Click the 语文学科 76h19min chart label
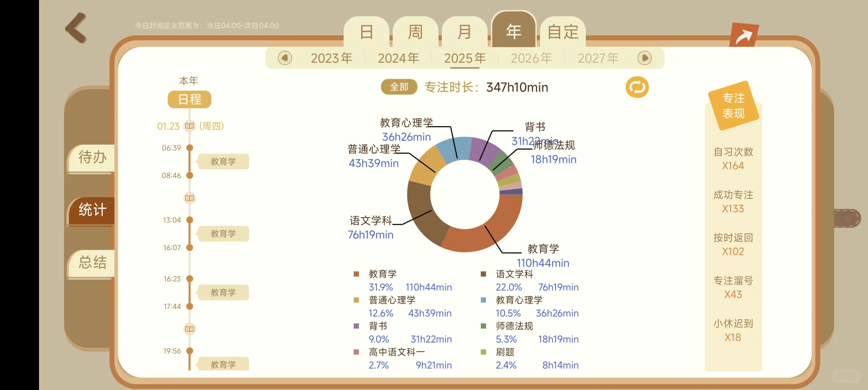This screenshot has width=868, height=390. (371, 227)
